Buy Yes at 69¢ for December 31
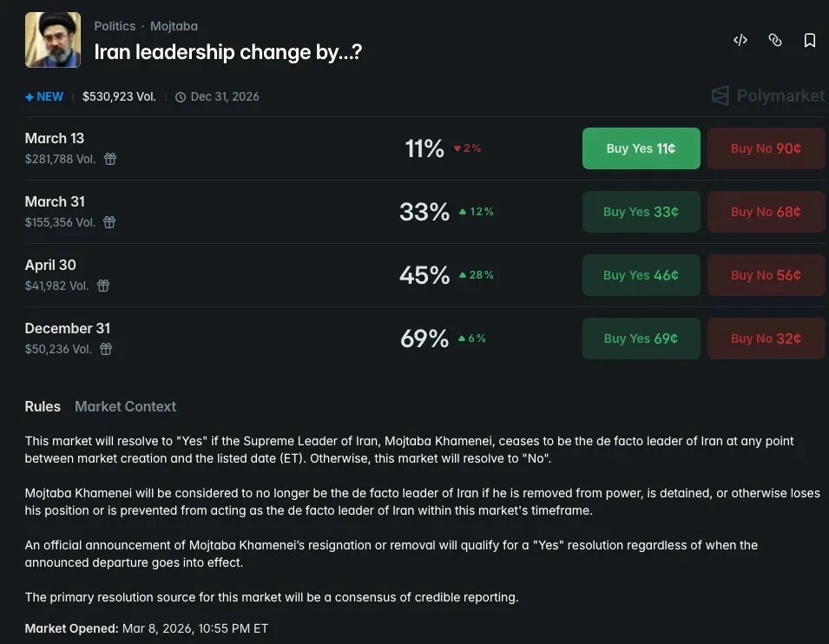Image resolution: width=829 pixels, height=644 pixels. point(641,338)
